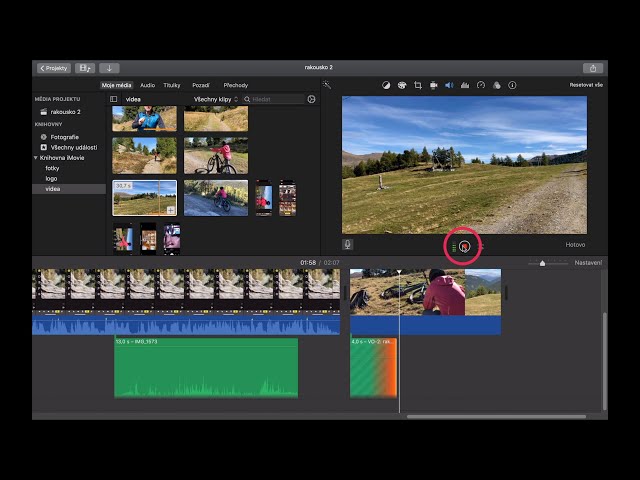The image size is (640, 480).
Task: Click the share export icon
Action: 593,68
